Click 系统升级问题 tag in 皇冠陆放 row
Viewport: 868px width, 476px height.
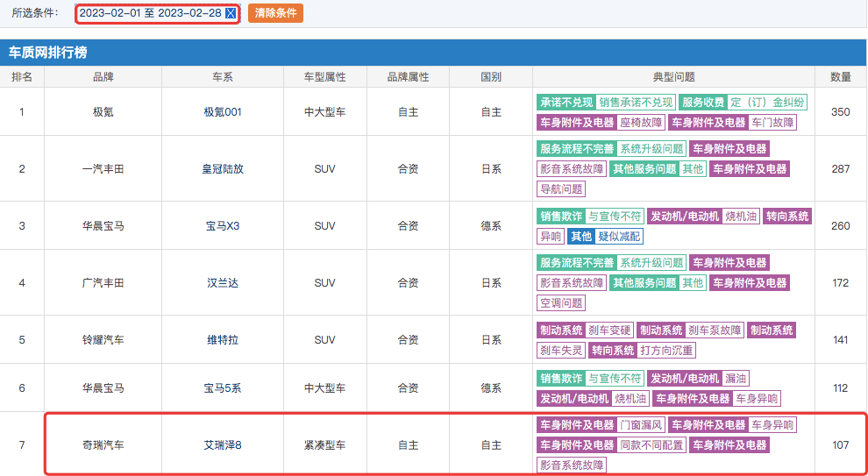[x=651, y=149]
